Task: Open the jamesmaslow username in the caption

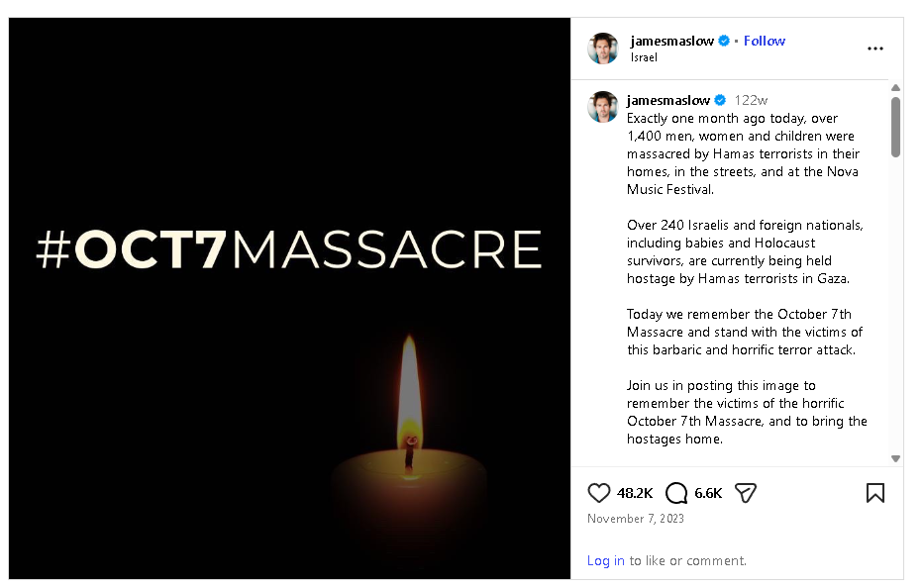Action: (667, 100)
